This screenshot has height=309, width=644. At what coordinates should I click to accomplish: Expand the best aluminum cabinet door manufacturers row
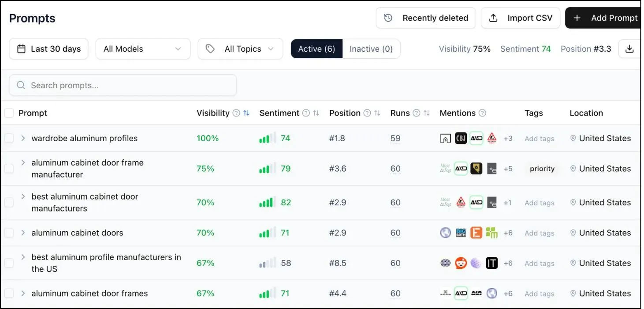click(23, 196)
